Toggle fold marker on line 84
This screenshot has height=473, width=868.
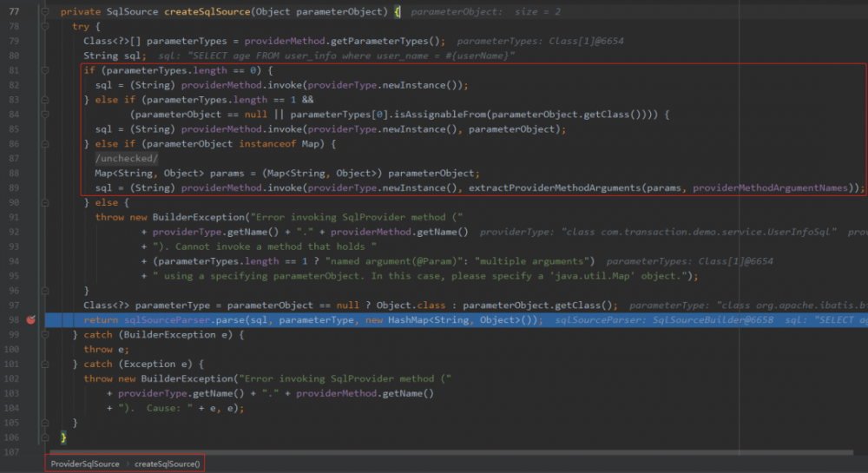point(45,115)
